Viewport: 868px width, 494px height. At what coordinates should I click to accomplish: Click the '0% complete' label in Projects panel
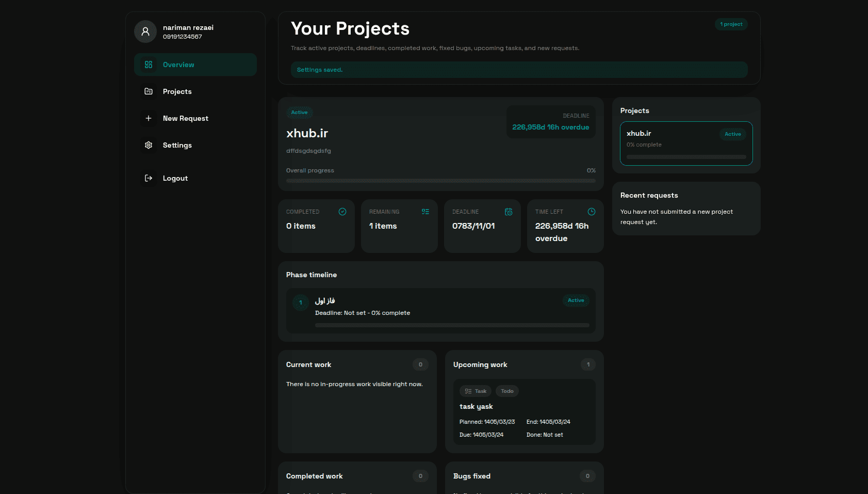[644, 145]
